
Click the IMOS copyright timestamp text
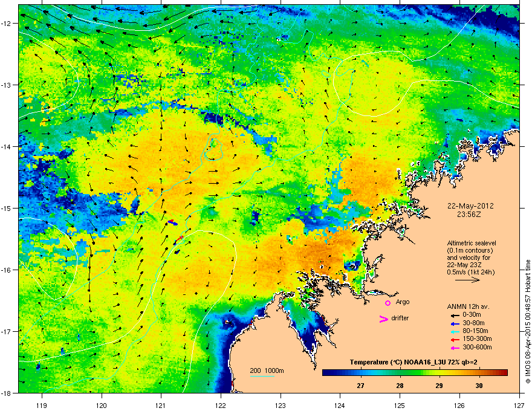click(528, 322)
